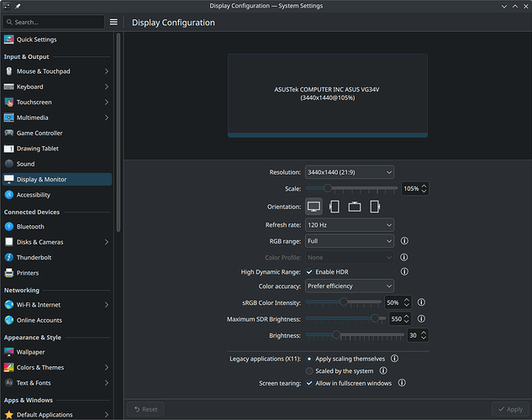The width and height of the screenshot is (532, 420).
Task: Open Bluetooth settings in the sidebar
Action: 30,227
